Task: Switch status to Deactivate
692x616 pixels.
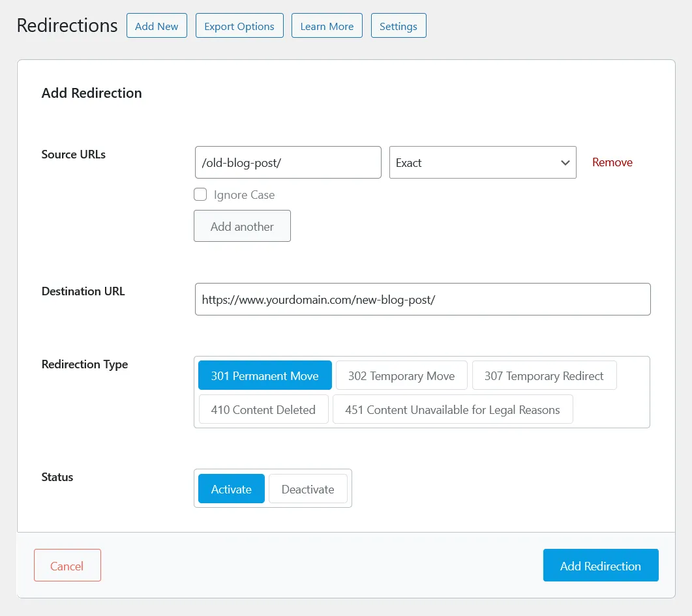Action: pos(308,489)
